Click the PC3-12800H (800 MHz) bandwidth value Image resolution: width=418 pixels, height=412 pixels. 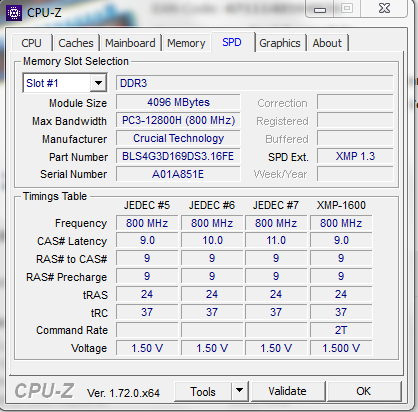(x=178, y=120)
